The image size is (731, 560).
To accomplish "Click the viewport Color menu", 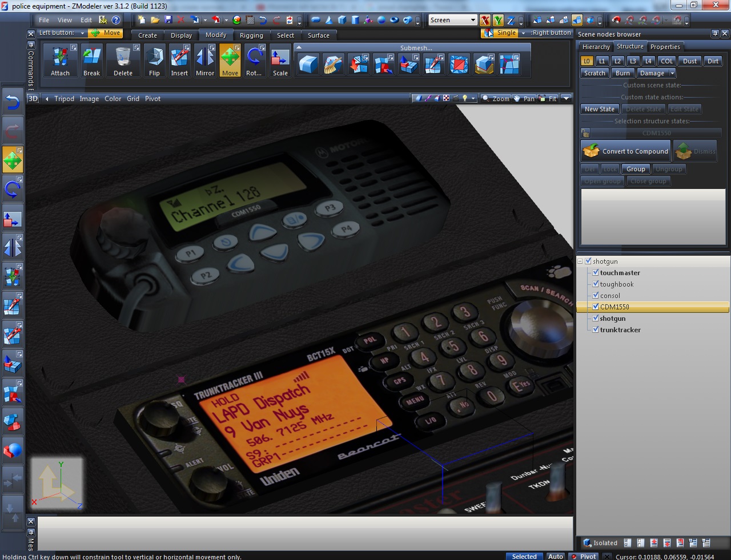I will 113,98.
